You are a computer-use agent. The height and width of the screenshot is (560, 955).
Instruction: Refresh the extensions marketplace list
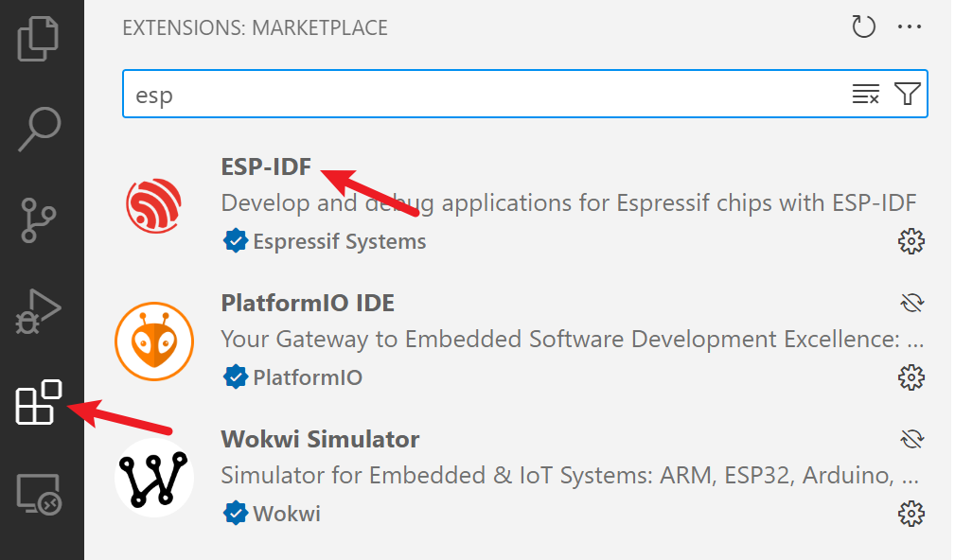pyautogui.click(x=863, y=26)
